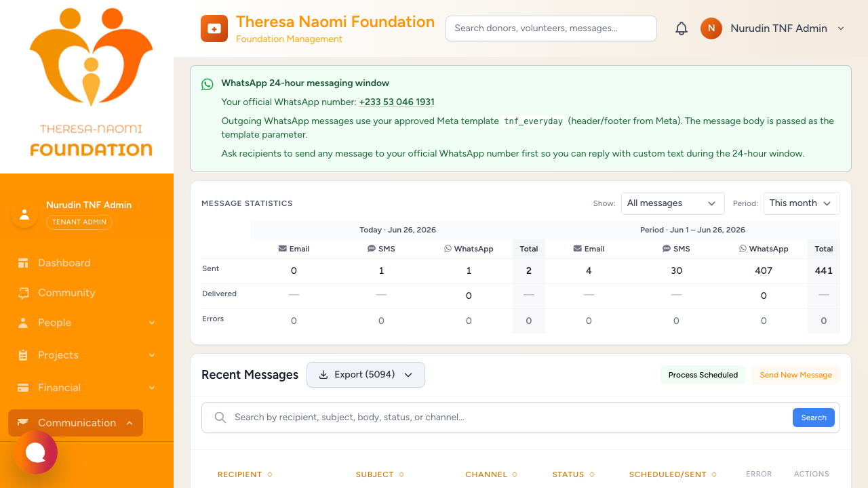Click the magnifier icon in message search
The width and height of the screenshot is (868, 488).
(220, 418)
